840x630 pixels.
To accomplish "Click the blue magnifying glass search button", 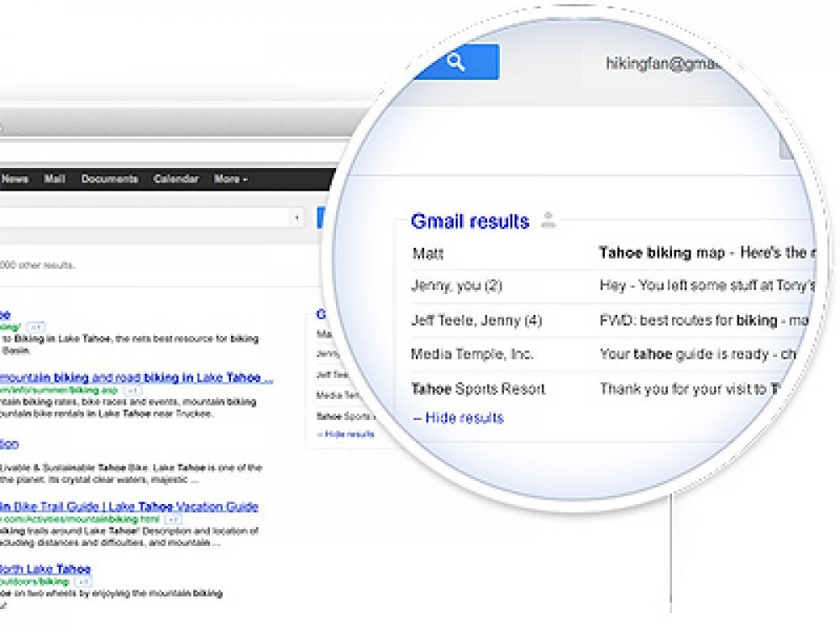I will [456, 62].
